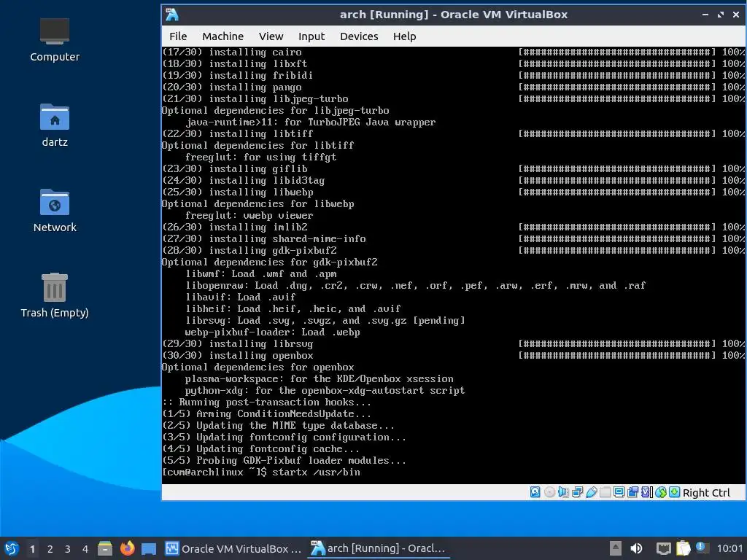The width and height of the screenshot is (747, 560).
Task: Select the Network desktop icon
Action: pyautogui.click(x=55, y=211)
